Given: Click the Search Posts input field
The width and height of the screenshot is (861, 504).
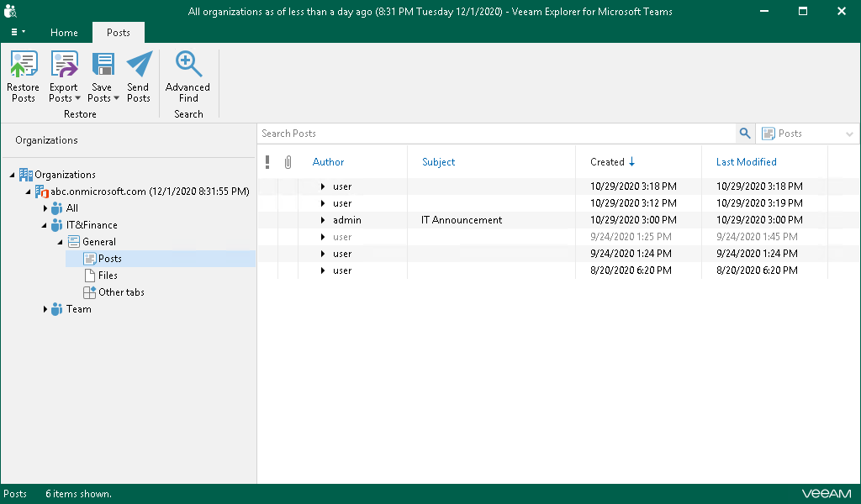Looking at the screenshot, I should tap(496, 134).
